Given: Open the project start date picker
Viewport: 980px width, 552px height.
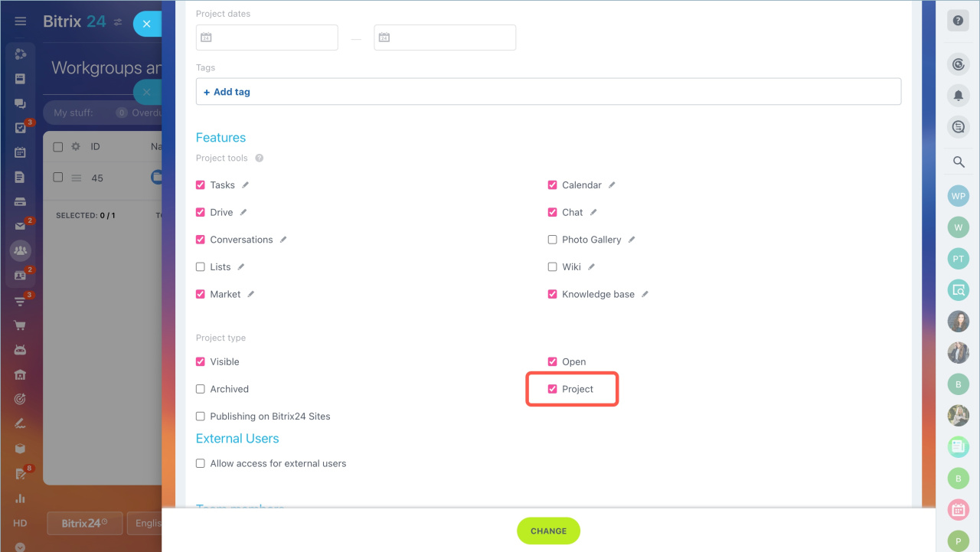Looking at the screenshot, I should 267,38.
